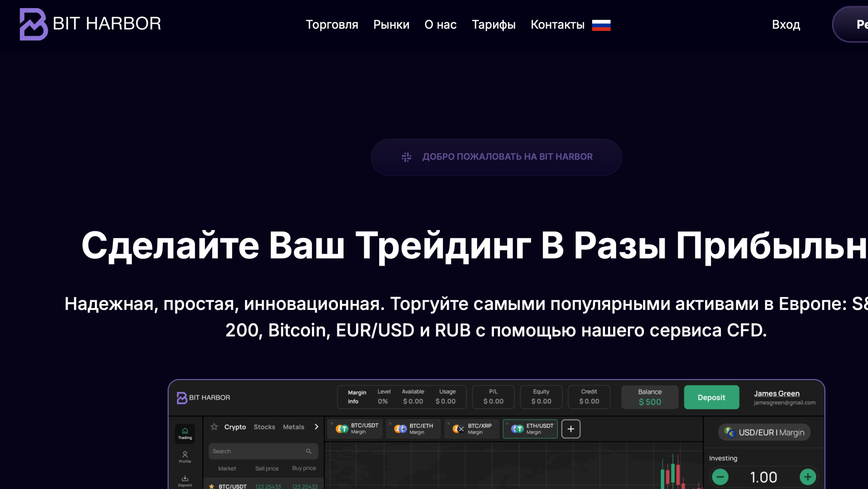Click the Margin Info label
Screen dimensions: 868x489
coord(357,397)
